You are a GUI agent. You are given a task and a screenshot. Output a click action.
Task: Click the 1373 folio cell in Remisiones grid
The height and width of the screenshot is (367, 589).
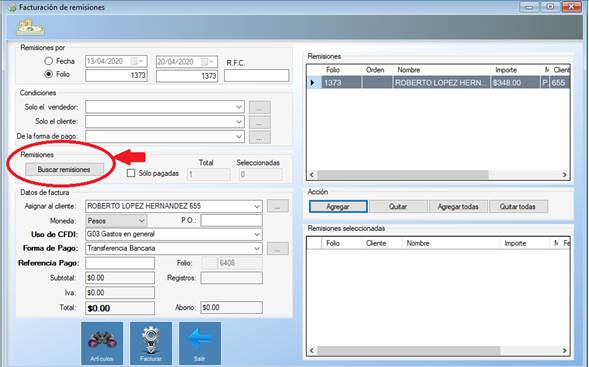[x=341, y=83]
